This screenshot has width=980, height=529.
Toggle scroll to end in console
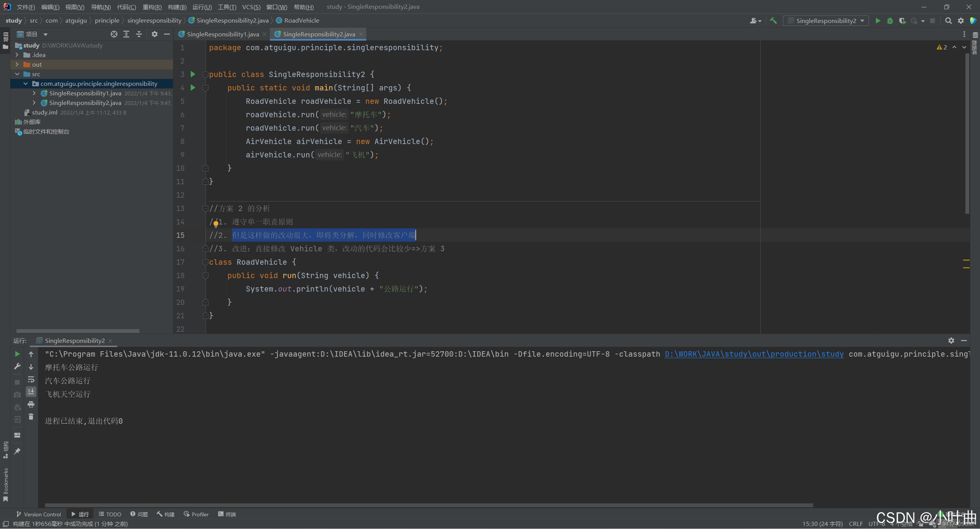pos(31,391)
